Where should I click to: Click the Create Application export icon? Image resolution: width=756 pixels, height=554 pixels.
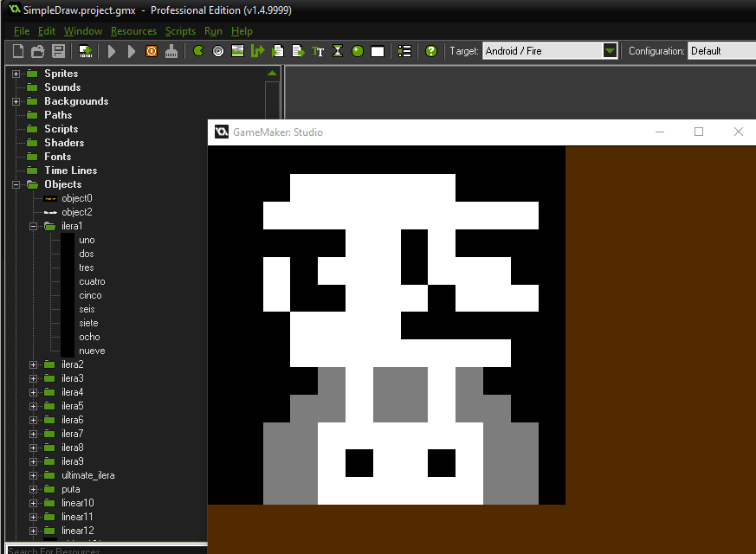point(86,51)
